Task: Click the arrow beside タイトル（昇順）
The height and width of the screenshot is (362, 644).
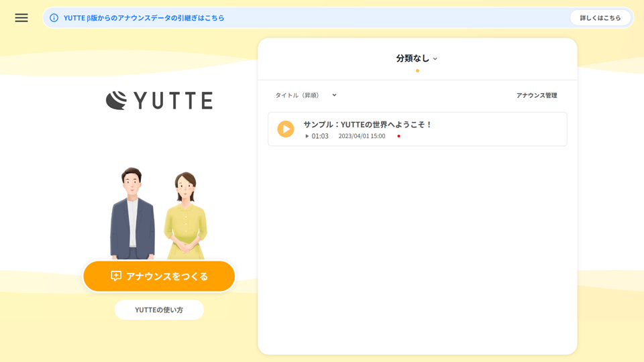Action: tap(334, 95)
